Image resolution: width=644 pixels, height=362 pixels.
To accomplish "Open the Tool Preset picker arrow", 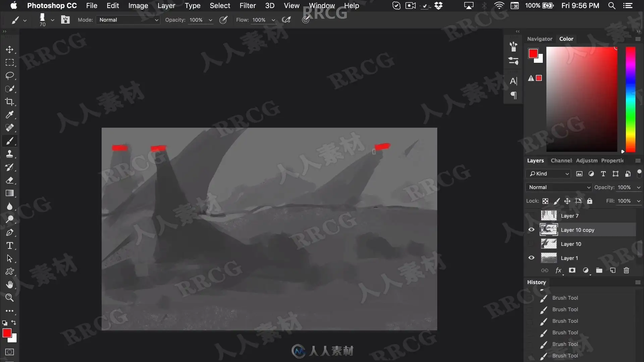I will 25,20.
